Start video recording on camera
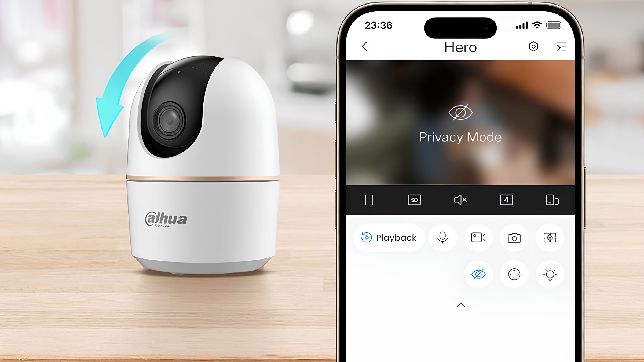644x362 pixels. pyautogui.click(x=479, y=237)
